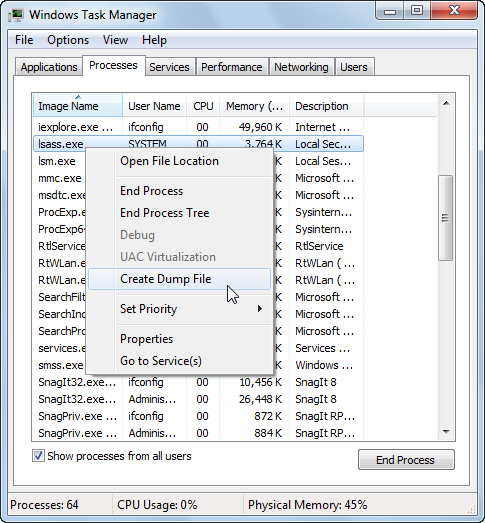This screenshot has width=485, height=523.
Task: Open the Help menu
Action: pos(154,40)
